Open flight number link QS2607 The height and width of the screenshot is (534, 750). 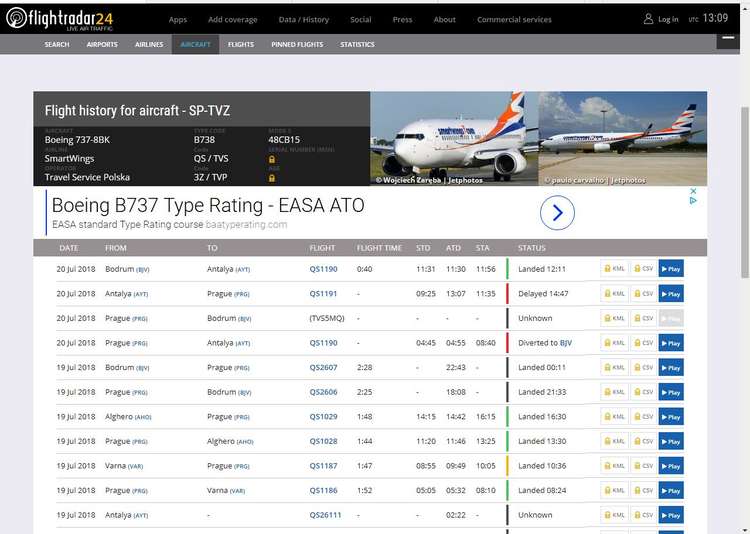(x=323, y=367)
